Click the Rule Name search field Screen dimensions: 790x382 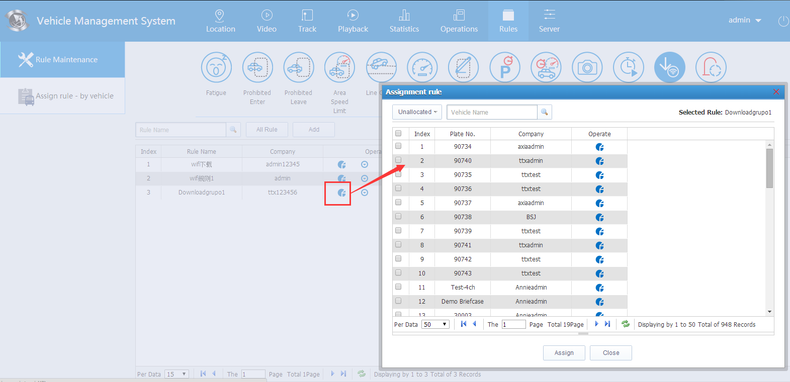(x=181, y=130)
